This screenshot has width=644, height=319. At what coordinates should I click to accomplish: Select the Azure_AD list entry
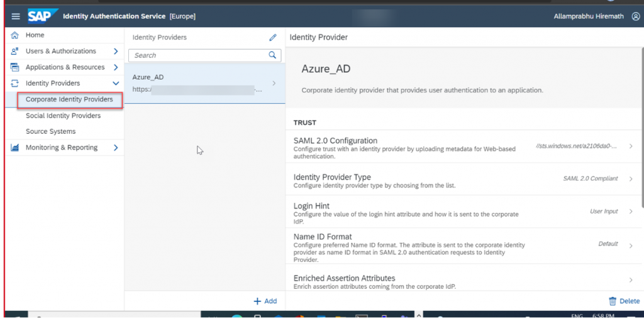[204, 84]
